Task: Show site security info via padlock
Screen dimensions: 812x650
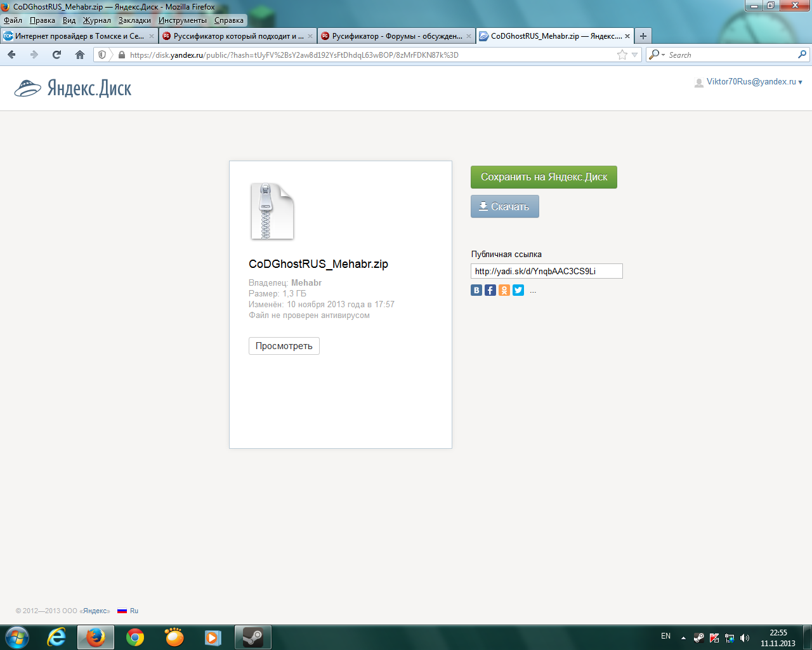Action: 122,55
